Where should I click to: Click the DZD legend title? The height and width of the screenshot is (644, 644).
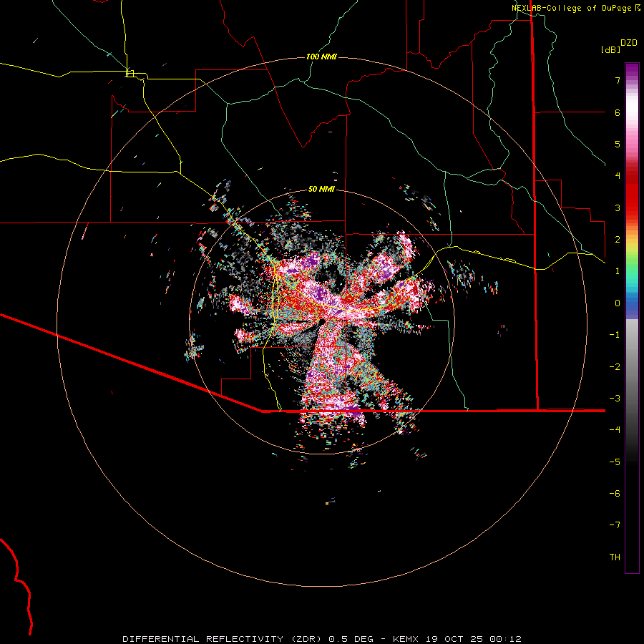(x=629, y=43)
